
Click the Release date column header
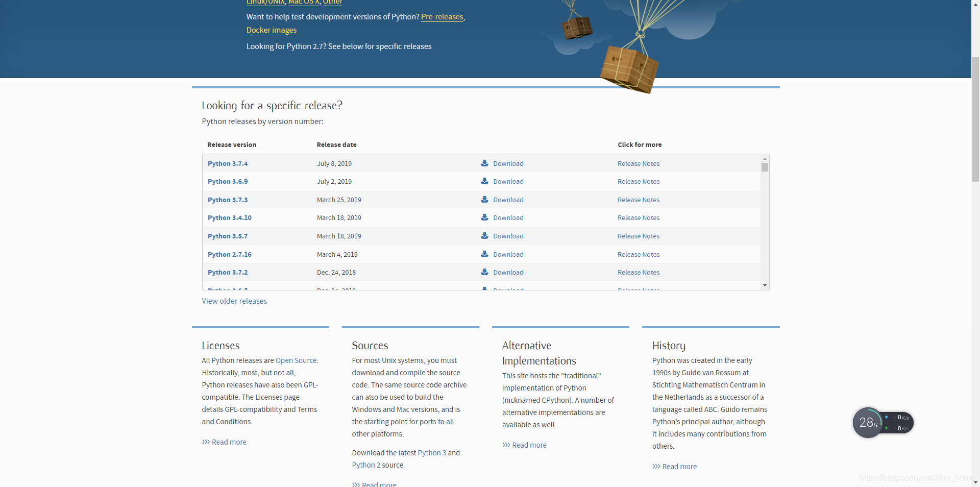(336, 145)
